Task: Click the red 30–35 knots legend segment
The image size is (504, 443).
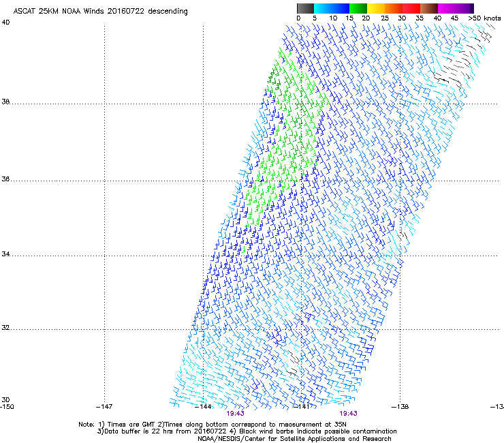Action: [x=411, y=8]
